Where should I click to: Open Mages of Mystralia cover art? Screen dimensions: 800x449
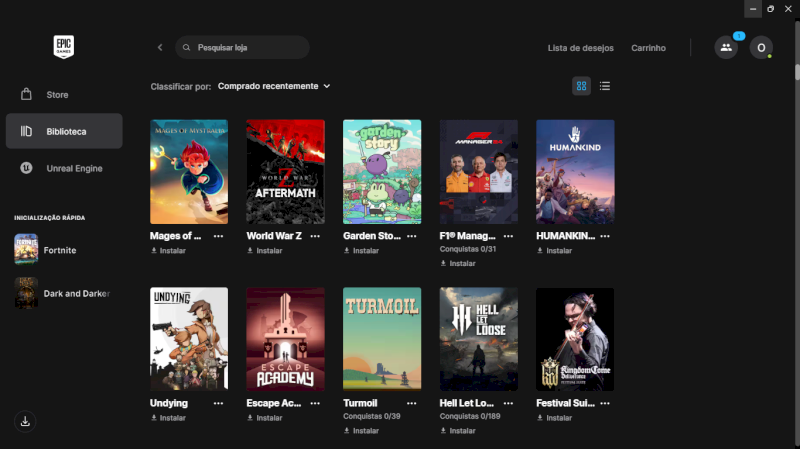(x=189, y=171)
